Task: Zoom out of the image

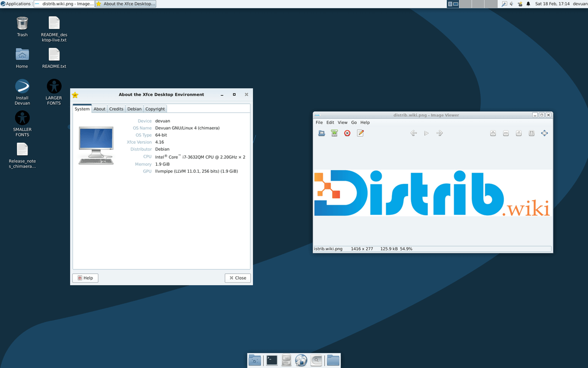Action: [506, 133]
